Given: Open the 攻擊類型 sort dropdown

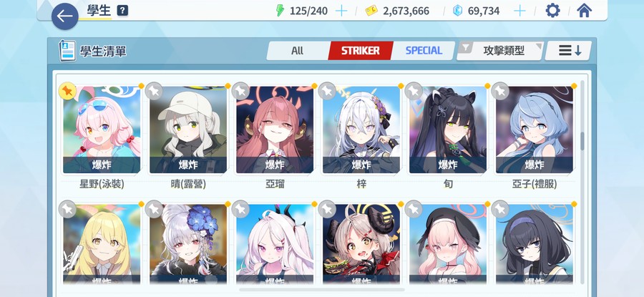Looking at the screenshot, I should pyautogui.click(x=500, y=51).
